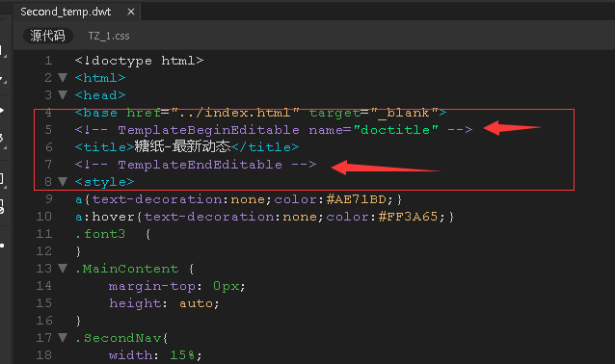The width and height of the screenshot is (615, 364).
Task: Click the opening <title> tag
Action: tap(104, 147)
